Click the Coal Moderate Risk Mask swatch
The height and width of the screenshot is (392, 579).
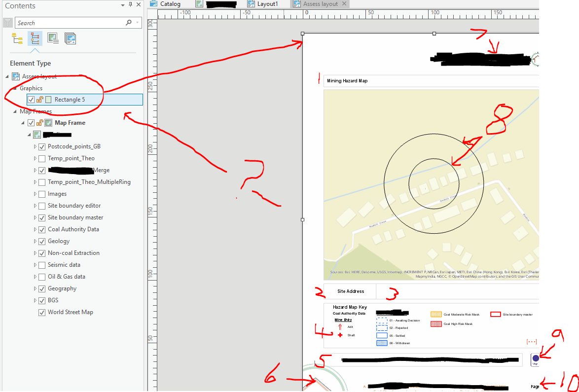click(x=436, y=315)
